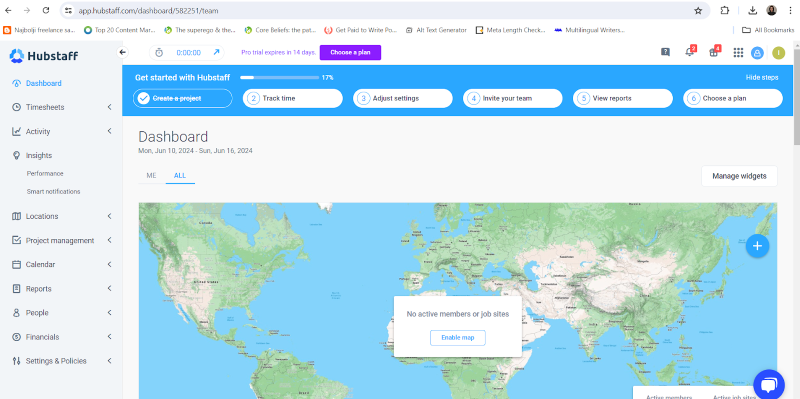
Task: Click the purple Choose a plan button
Action: [x=350, y=53]
